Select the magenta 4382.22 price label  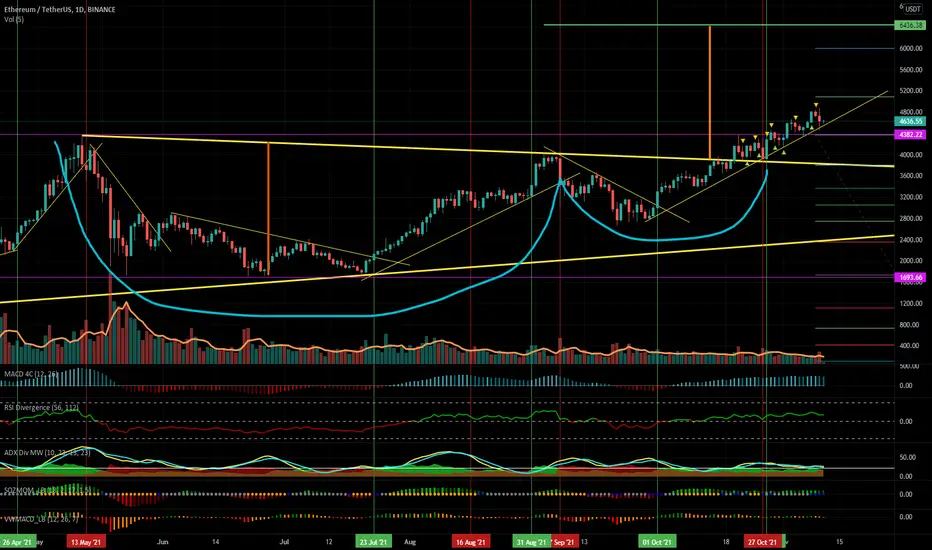click(910, 135)
